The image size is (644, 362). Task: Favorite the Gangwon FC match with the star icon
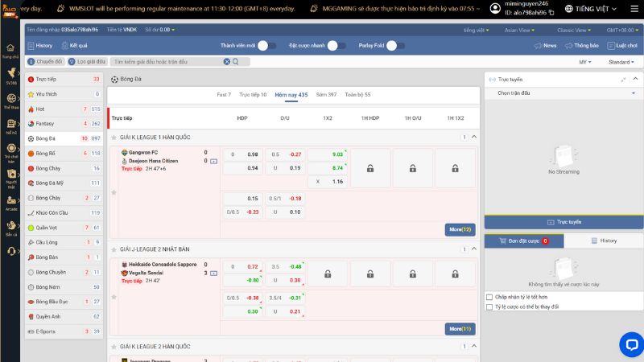(114, 192)
